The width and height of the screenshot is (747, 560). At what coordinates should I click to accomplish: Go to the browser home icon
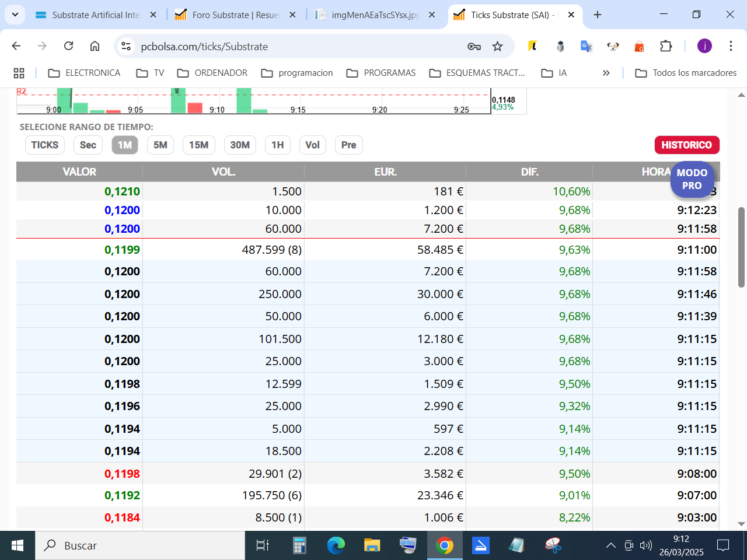[x=95, y=46]
